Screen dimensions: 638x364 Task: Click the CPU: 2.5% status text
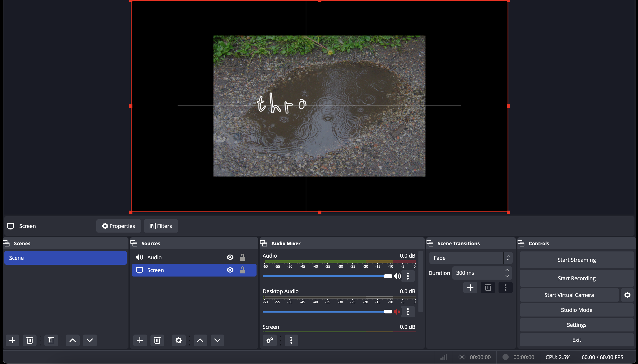(x=558, y=357)
